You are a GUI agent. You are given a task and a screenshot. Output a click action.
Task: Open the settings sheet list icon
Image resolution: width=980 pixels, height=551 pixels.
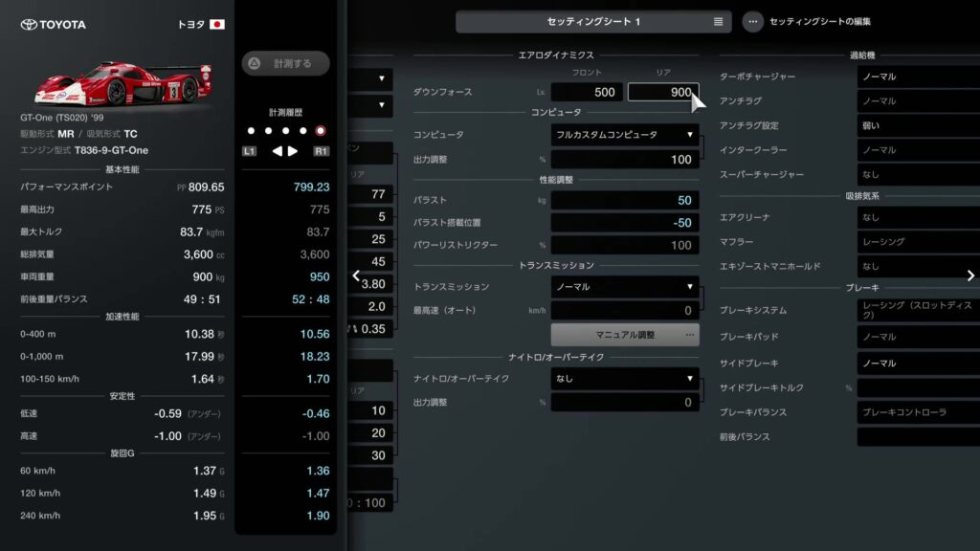coord(718,22)
